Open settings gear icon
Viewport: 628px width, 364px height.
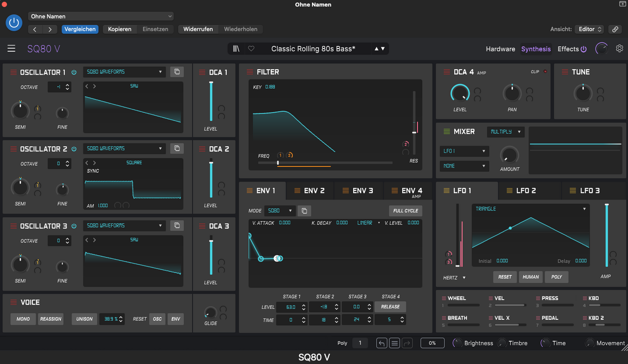coord(620,49)
